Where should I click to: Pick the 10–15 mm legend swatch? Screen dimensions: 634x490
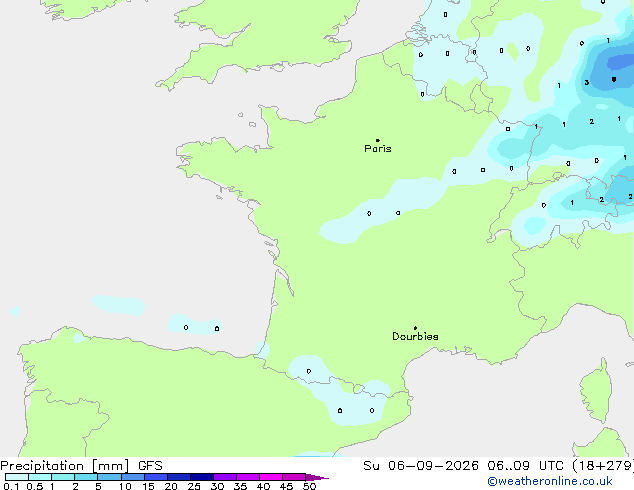pos(133,477)
